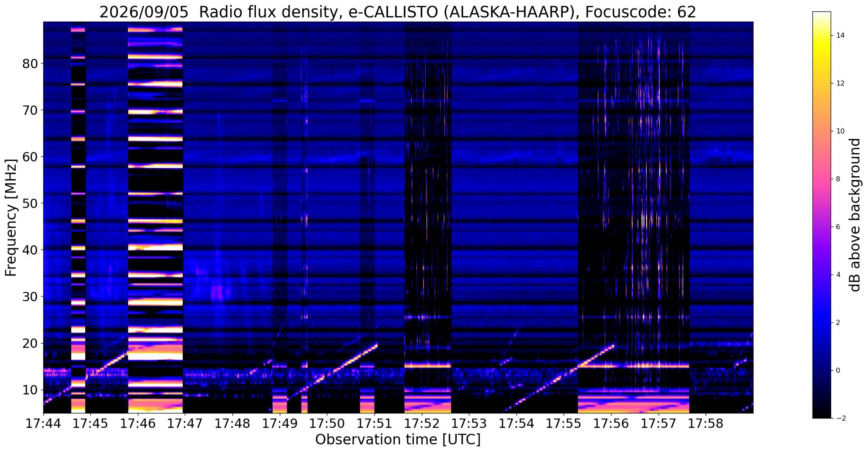The image size is (868, 452).
Task: Click the 17:49 time axis label
Action: point(280,424)
